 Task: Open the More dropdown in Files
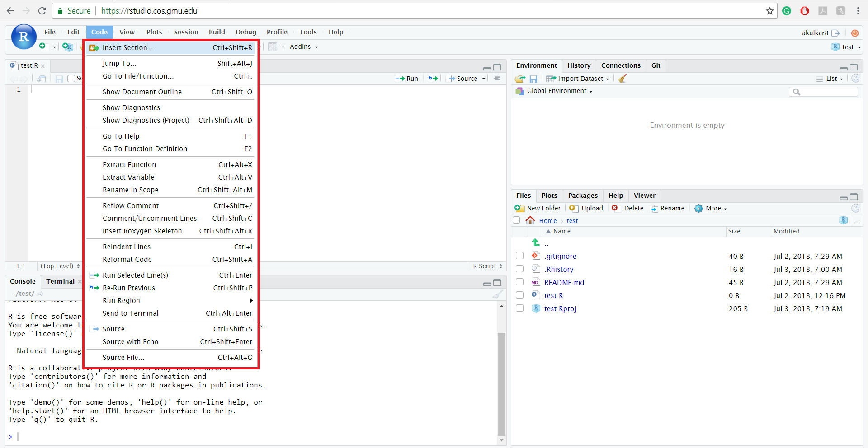711,208
